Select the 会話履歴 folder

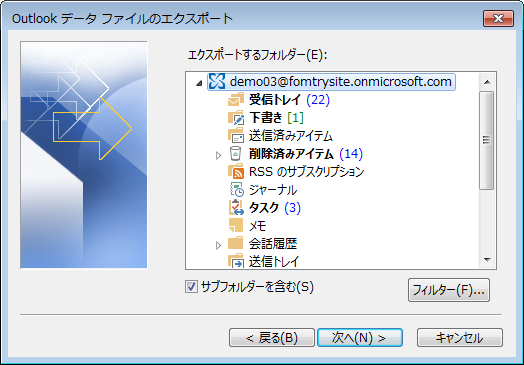[273, 244]
